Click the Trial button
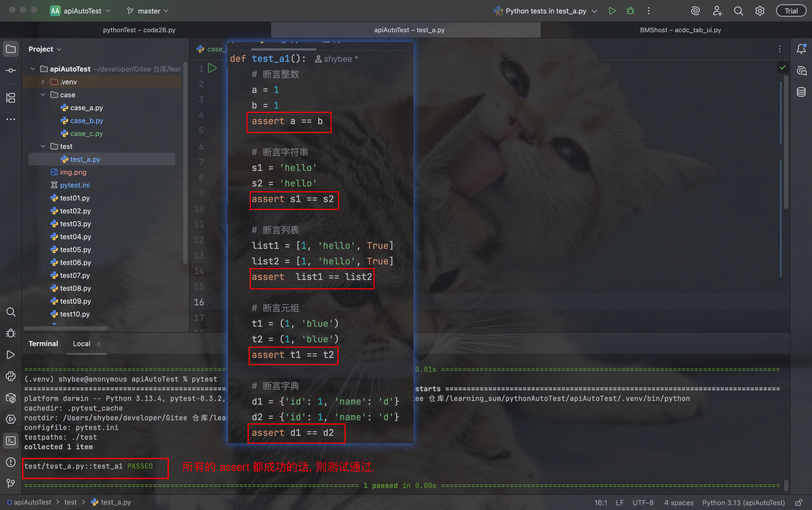Image resolution: width=812 pixels, height=510 pixels. point(791,11)
